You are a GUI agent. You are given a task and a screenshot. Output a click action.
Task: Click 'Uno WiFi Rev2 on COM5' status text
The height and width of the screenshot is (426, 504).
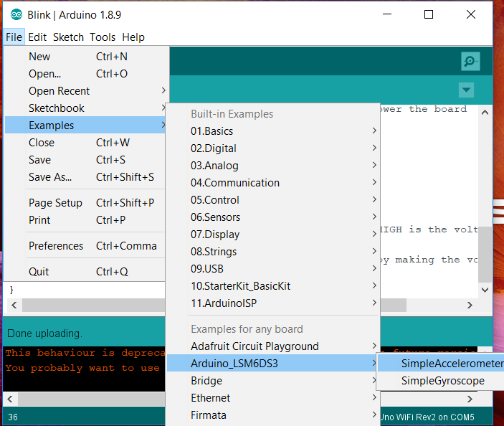point(427,417)
